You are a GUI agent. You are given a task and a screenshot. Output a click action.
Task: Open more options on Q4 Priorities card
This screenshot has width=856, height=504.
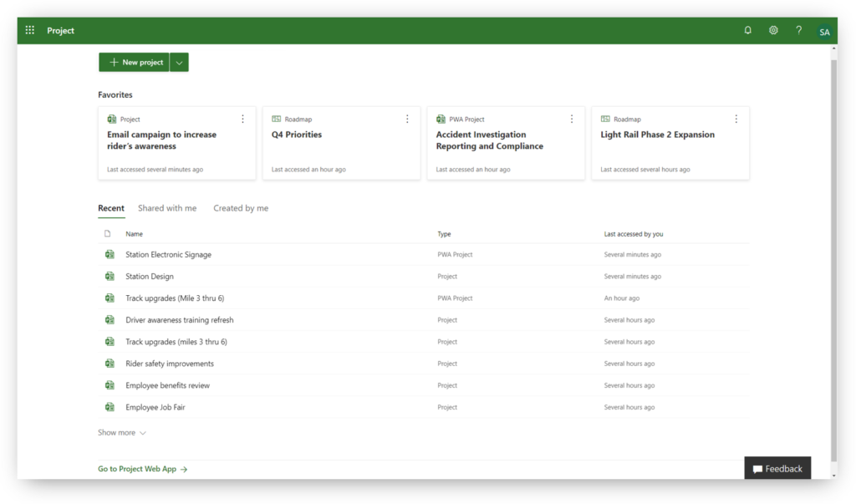click(x=407, y=119)
